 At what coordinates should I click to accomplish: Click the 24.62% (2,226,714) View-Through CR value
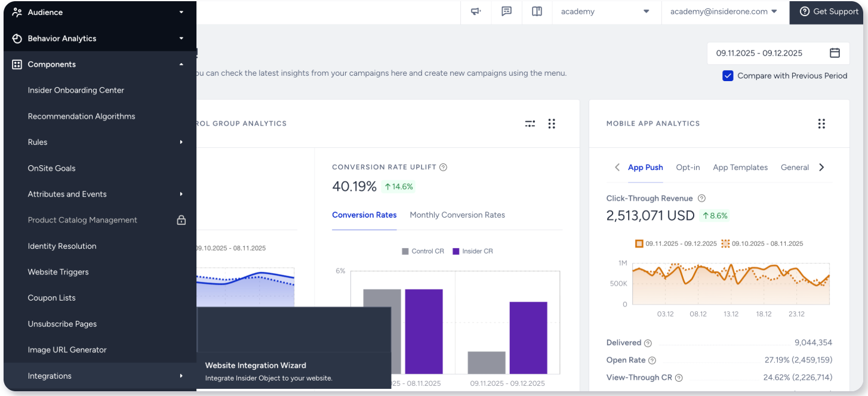(x=798, y=378)
